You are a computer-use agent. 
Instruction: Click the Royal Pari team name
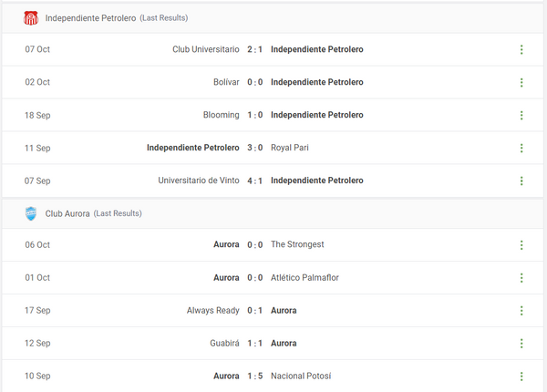291,148
